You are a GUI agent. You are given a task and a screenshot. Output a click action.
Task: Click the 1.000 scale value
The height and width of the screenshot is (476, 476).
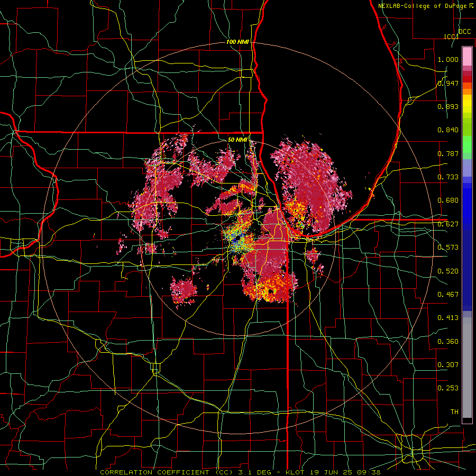click(x=448, y=59)
